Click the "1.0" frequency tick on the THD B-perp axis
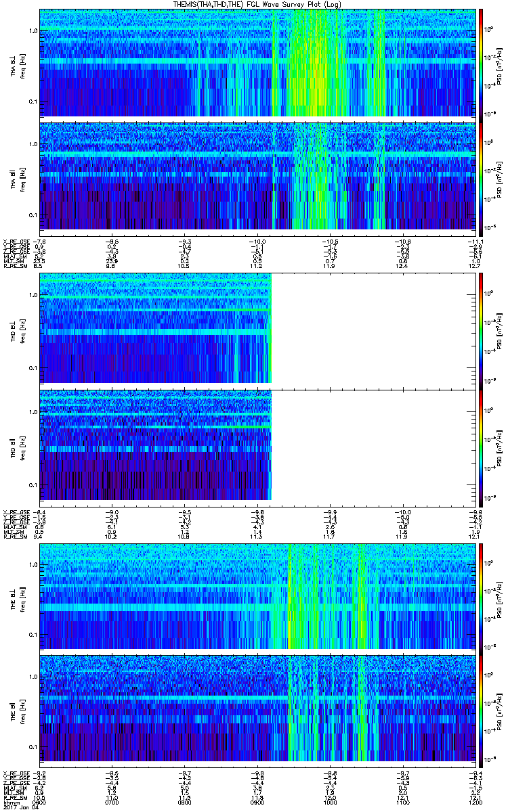 [x=33, y=296]
